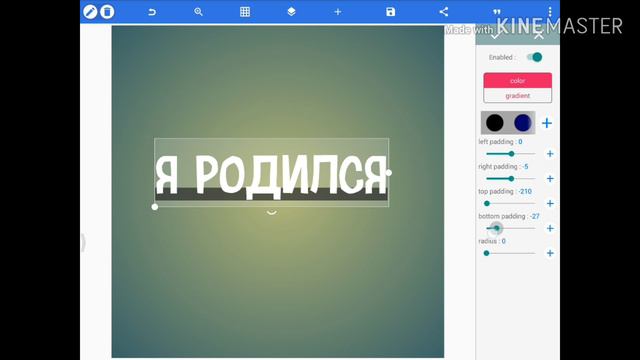Open the quotes icon in toolbar
Image resolution: width=640 pixels, height=360 pixels.
pyautogui.click(x=497, y=12)
